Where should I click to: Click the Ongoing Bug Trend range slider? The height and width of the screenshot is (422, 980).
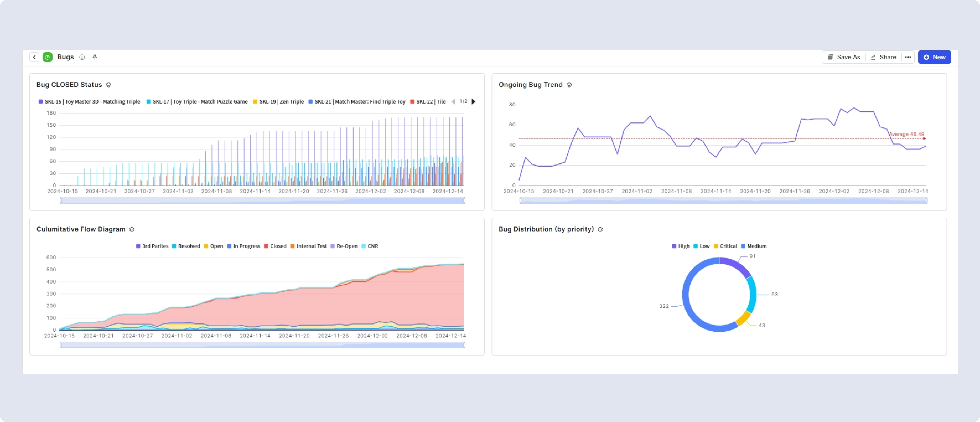(x=724, y=200)
